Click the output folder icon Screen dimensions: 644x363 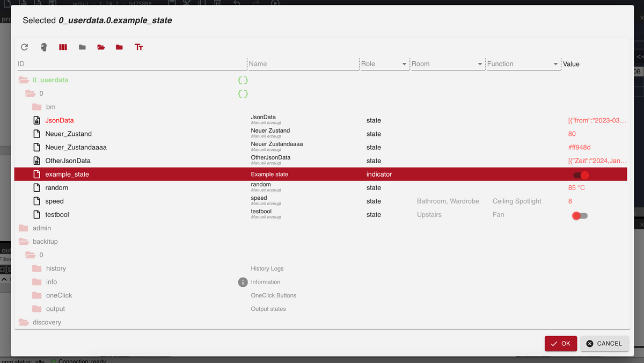[36, 309]
